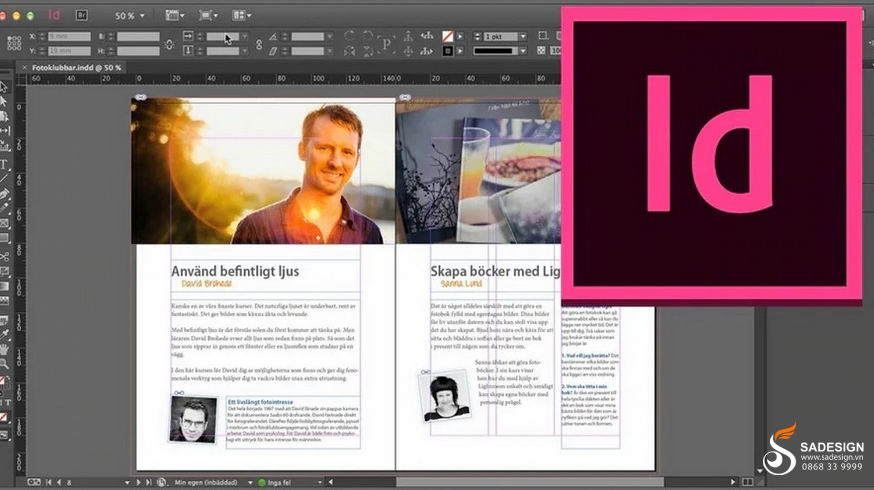Select the Selection tool (black arrow)
874x490 pixels.
tap(4, 87)
